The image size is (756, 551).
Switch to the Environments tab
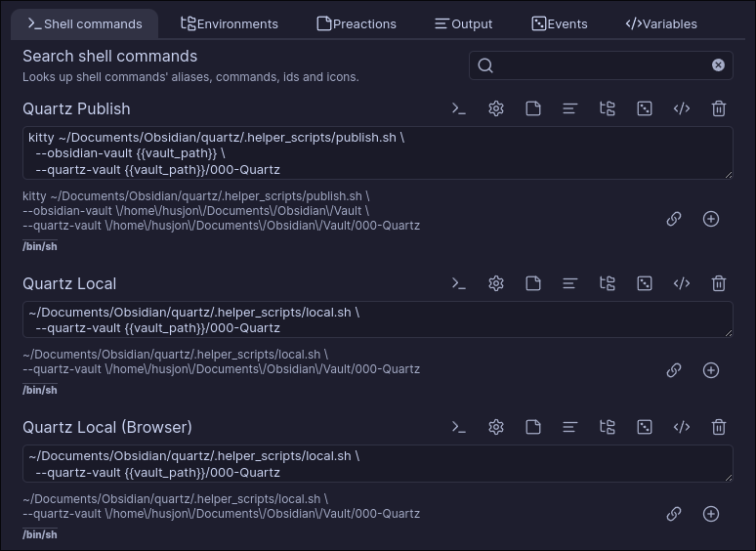(x=230, y=23)
